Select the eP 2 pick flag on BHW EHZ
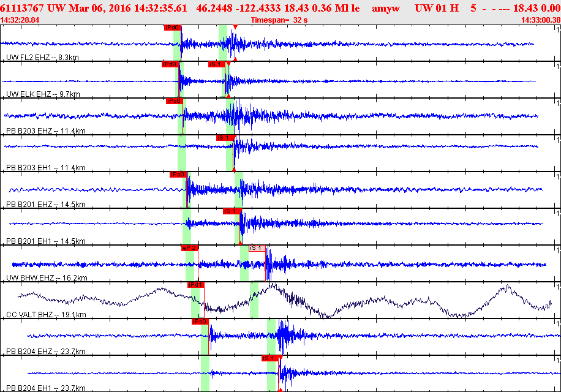 coord(190,248)
